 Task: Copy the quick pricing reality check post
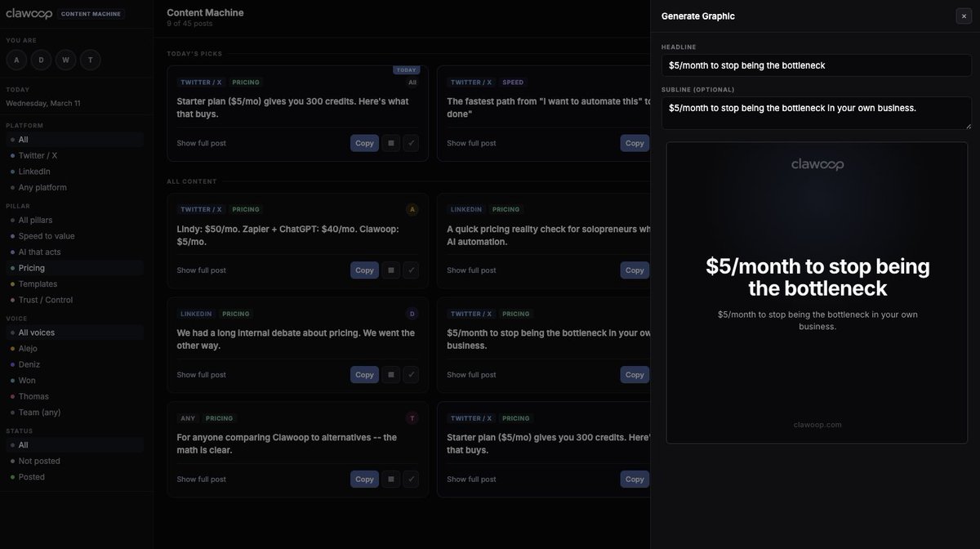(635, 270)
